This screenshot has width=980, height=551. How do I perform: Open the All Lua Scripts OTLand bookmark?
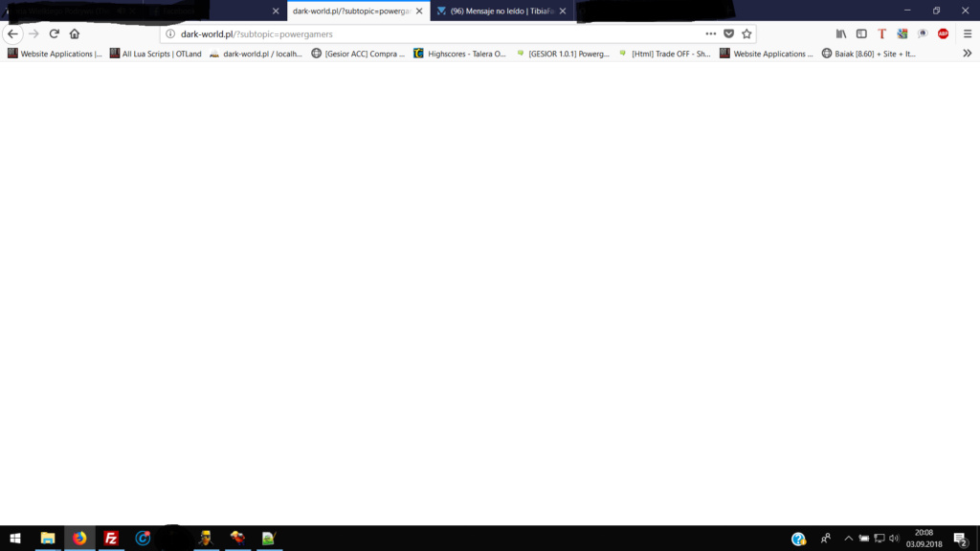pyautogui.click(x=156, y=54)
